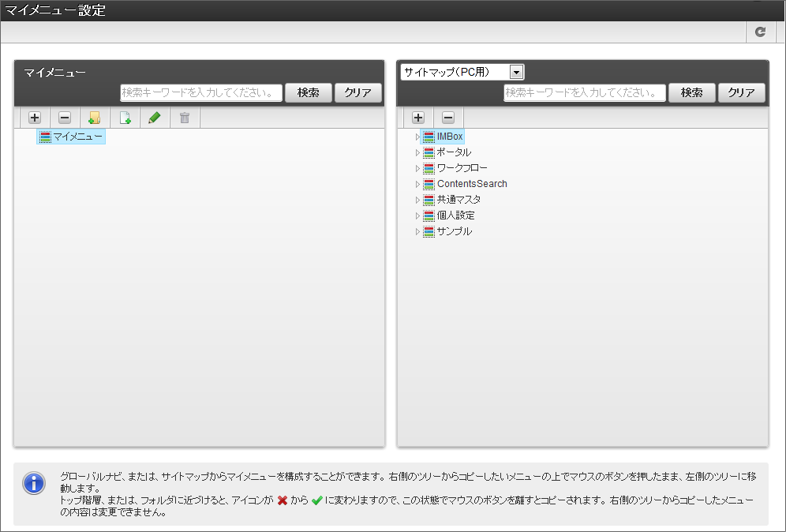Collapse all in My Menu tree toolbar
Screen dimensions: 786x532
(x=65, y=118)
